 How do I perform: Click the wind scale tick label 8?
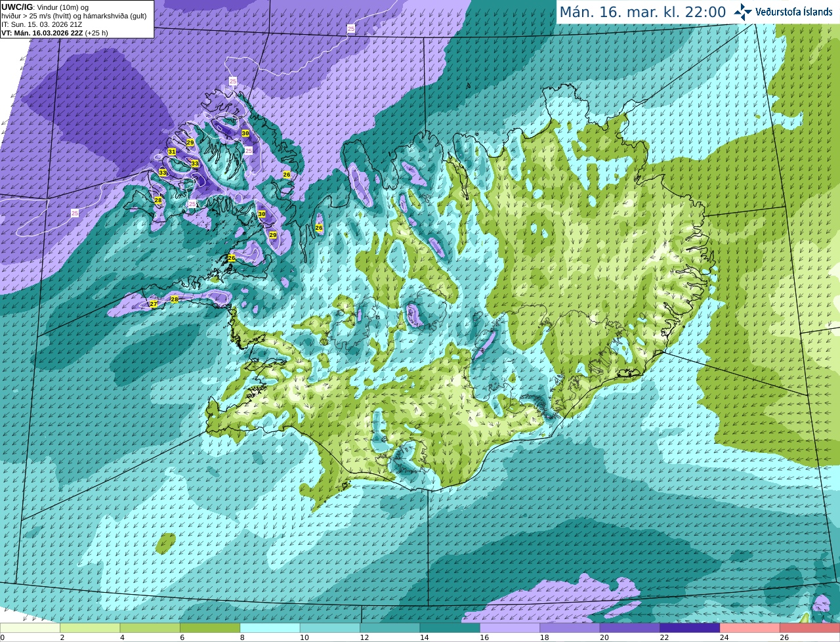pos(242,637)
